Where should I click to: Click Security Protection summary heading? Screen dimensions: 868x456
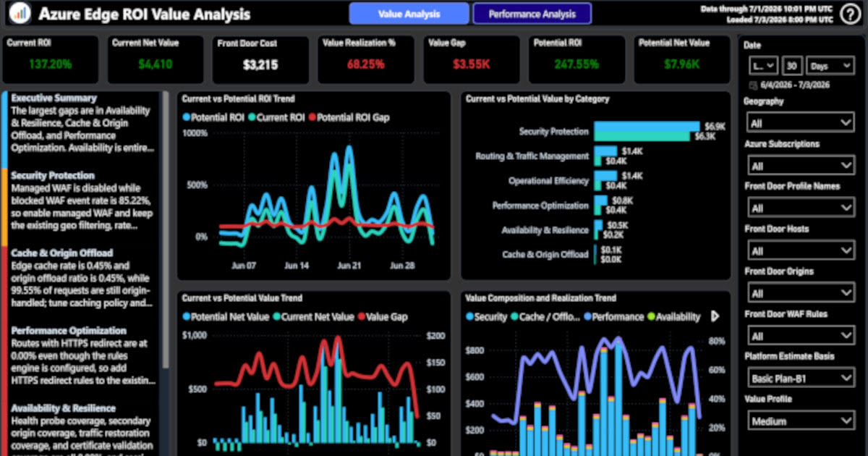(53, 175)
